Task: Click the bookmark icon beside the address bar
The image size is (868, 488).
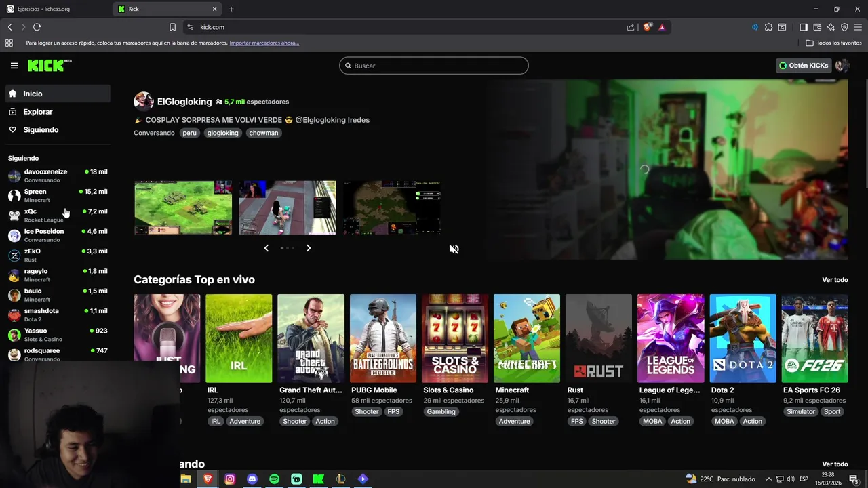Action: pos(172,27)
